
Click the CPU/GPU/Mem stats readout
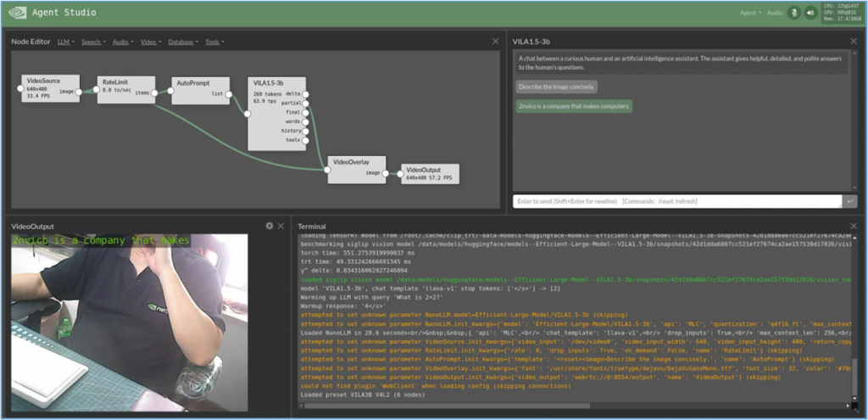click(x=842, y=12)
